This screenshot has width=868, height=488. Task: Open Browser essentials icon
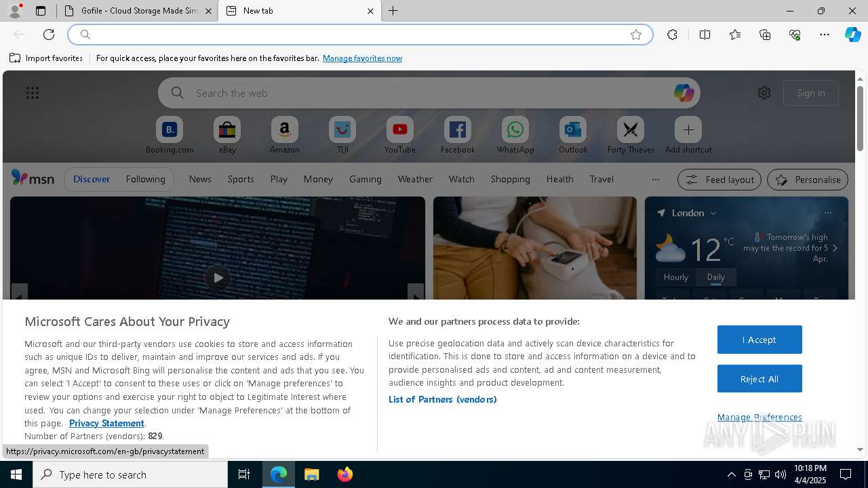coord(795,35)
